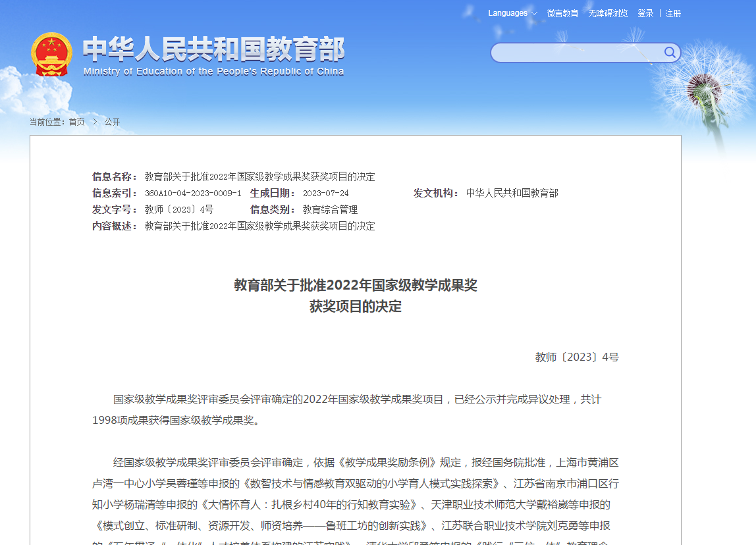Image resolution: width=756 pixels, height=545 pixels.
Task: Click the 中华人民共和国教育部 site title
Action: (213, 49)
